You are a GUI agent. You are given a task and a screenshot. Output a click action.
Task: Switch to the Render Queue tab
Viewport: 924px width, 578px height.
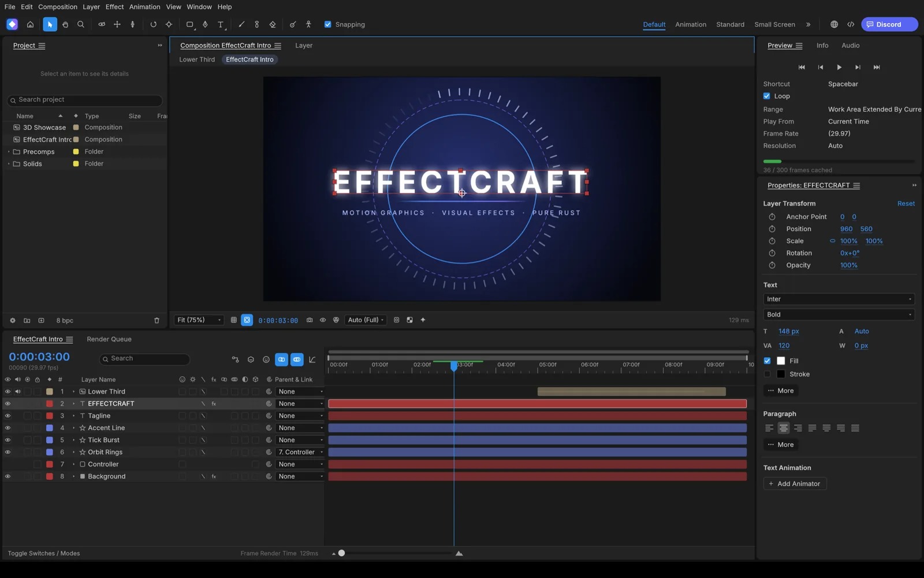click(x=109, y=339)
